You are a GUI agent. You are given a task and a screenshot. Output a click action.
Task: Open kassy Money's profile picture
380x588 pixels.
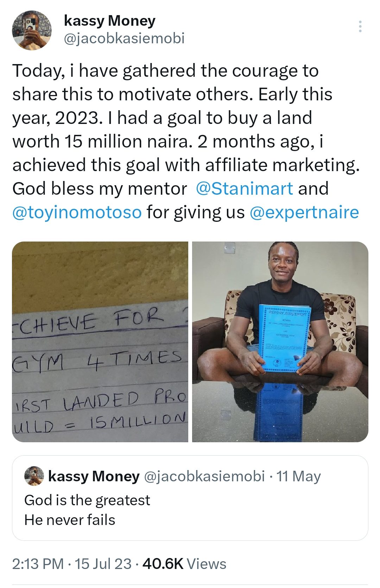pos(32,30)
